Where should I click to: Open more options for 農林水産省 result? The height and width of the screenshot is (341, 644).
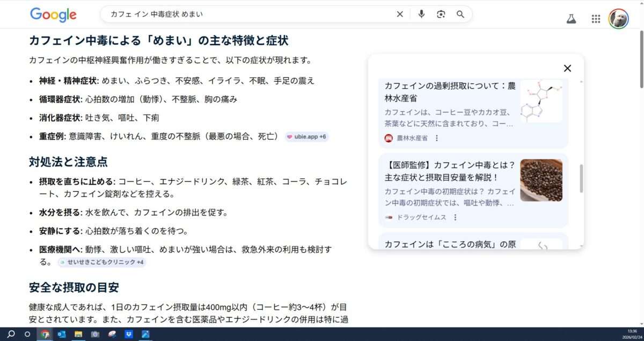[x=437, y=138]
